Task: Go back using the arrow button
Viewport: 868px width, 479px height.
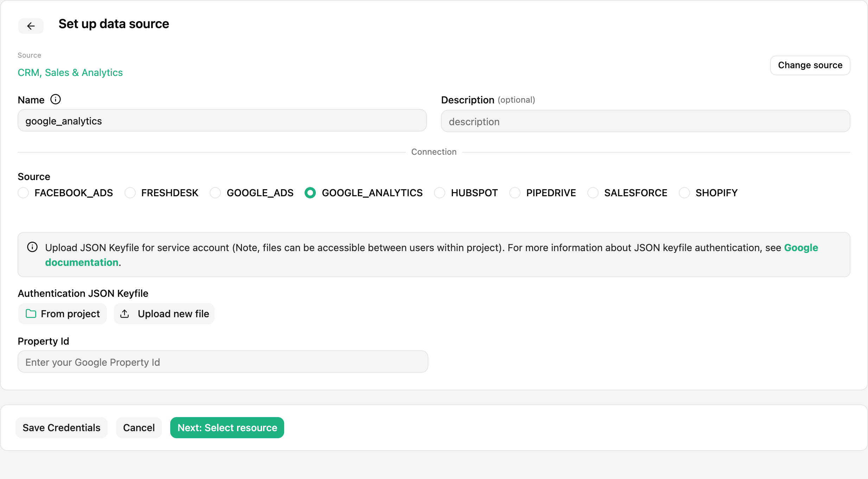Action: [x=31, y=26]
